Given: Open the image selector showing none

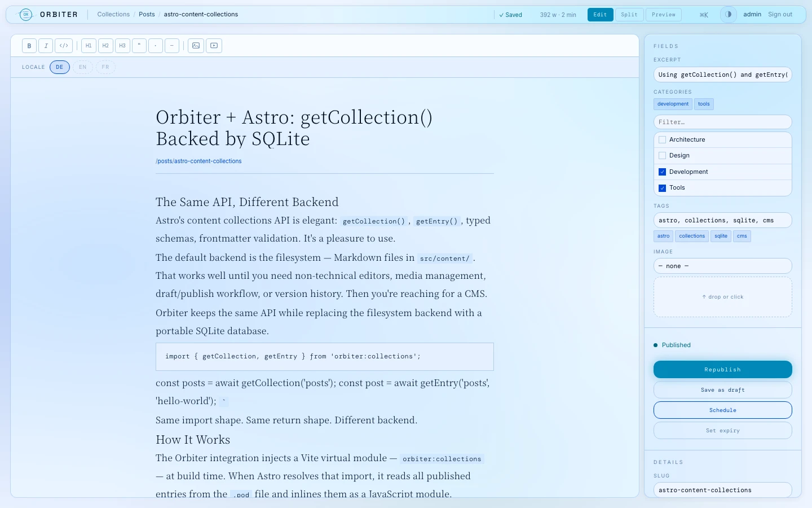Looking at the screenshot, I should click(x=723, y=266).
